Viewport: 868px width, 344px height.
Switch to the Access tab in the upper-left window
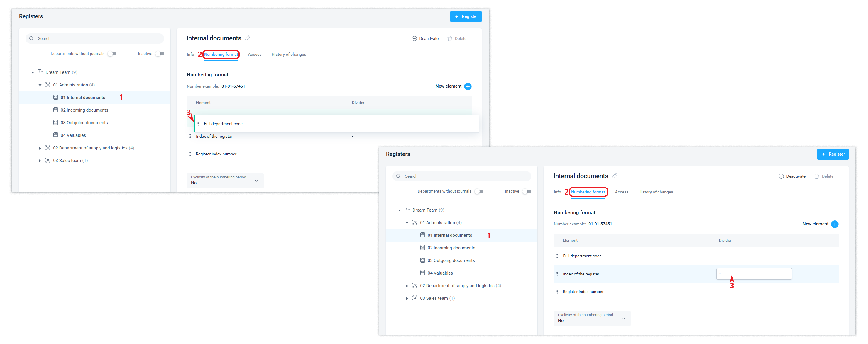click(x=254, y=55)
